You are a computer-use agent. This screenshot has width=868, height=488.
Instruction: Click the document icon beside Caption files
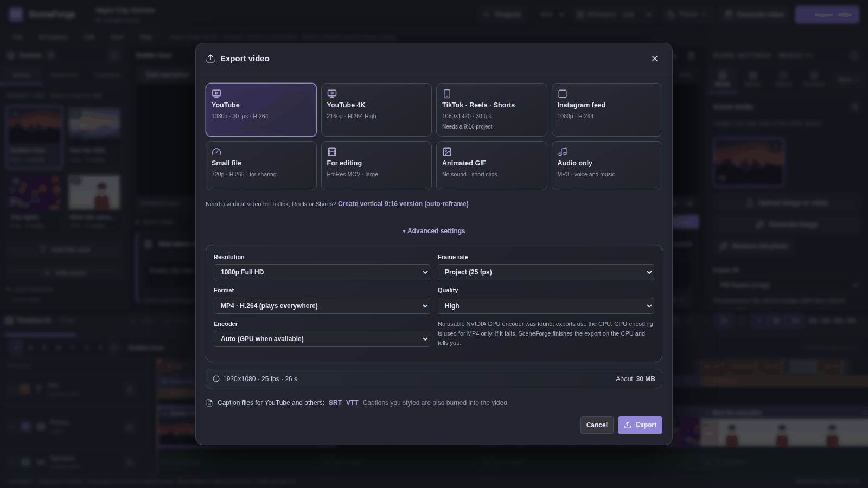pyautogui.click(x=209, y=403)
